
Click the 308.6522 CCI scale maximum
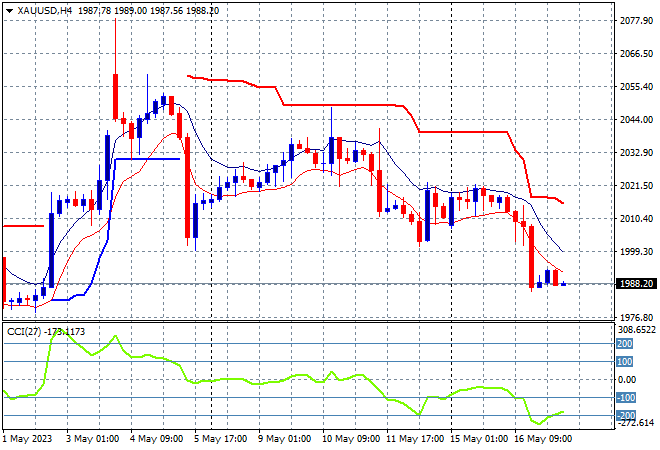(636, 330)
